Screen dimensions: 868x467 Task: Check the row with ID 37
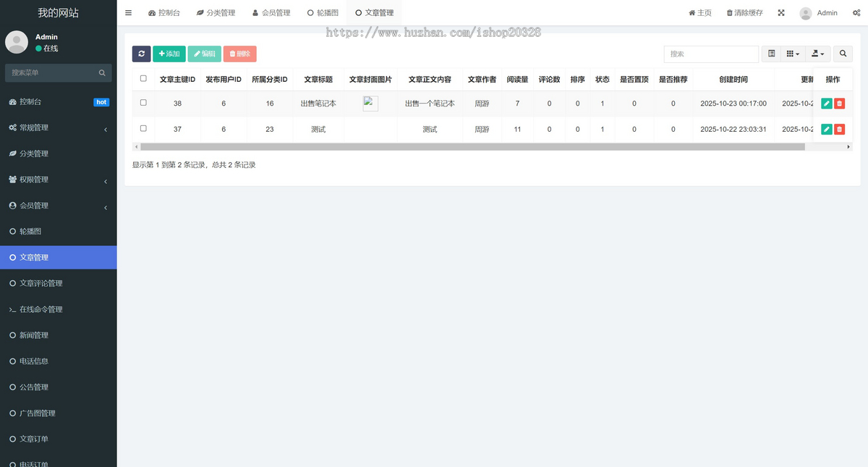(143, 128)
